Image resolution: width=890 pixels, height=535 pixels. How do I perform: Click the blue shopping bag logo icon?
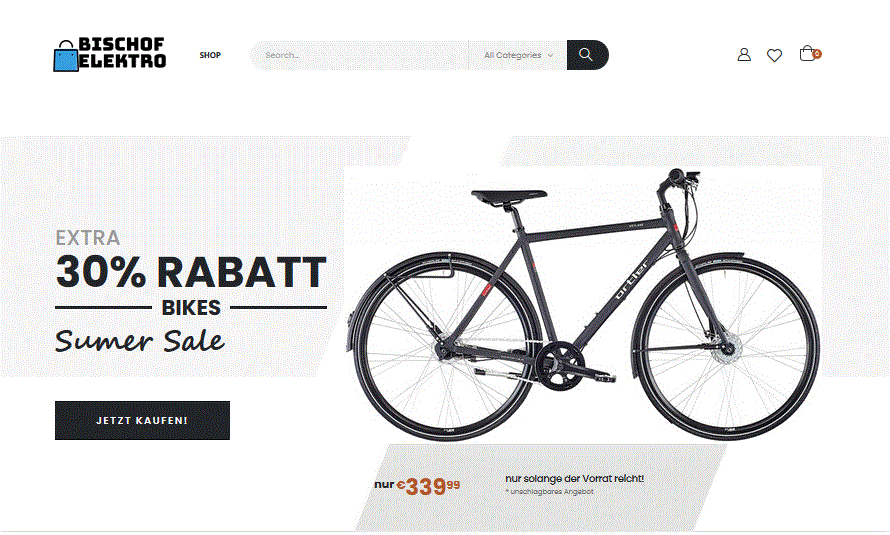66,56
